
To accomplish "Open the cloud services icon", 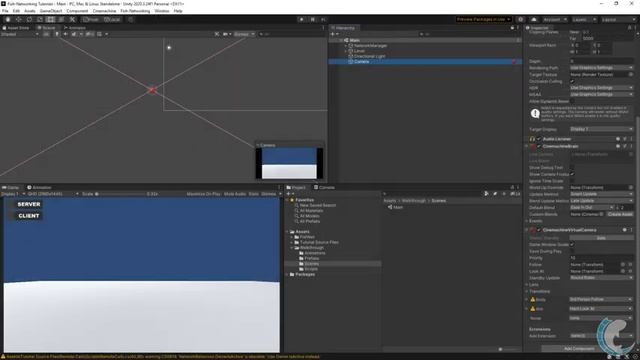I will pyautogui.click(x=533, y=19).
